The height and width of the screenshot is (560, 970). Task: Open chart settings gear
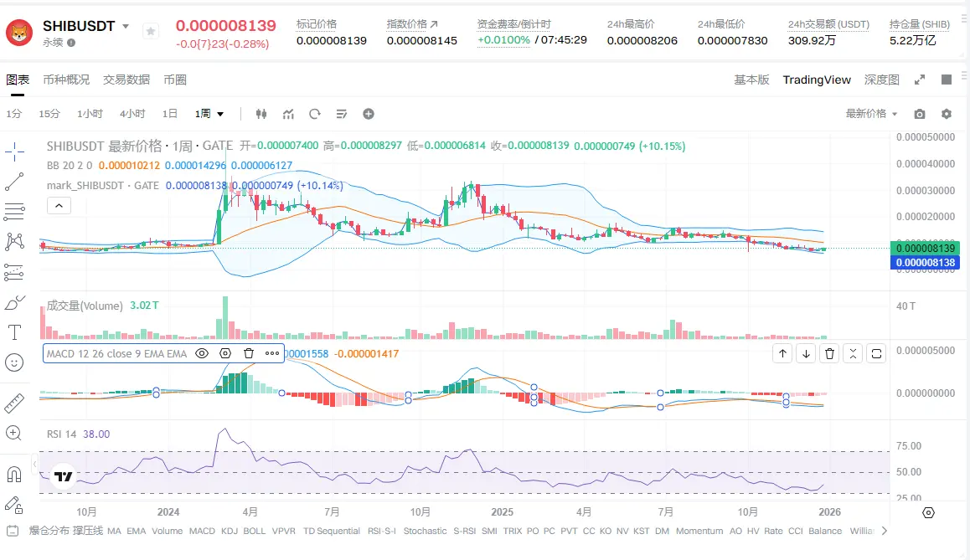[x=947, y=114]
